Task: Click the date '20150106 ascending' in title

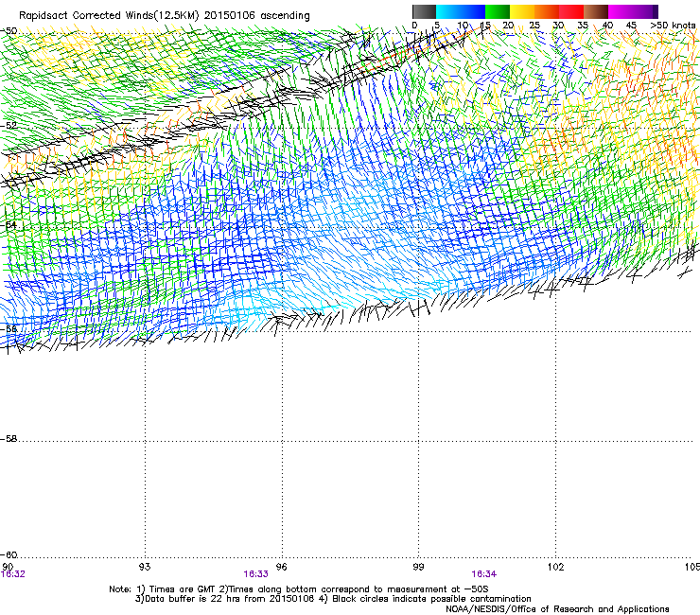Action: (256, 15)
